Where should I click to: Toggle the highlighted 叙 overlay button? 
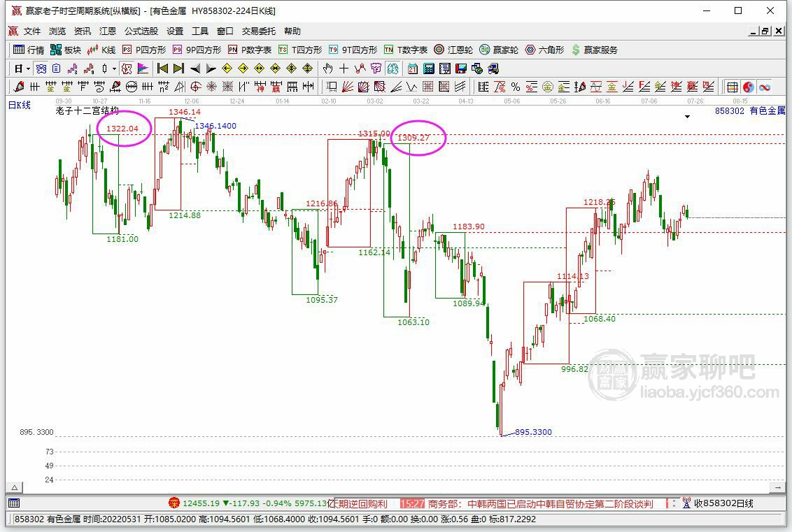(127, 69)
